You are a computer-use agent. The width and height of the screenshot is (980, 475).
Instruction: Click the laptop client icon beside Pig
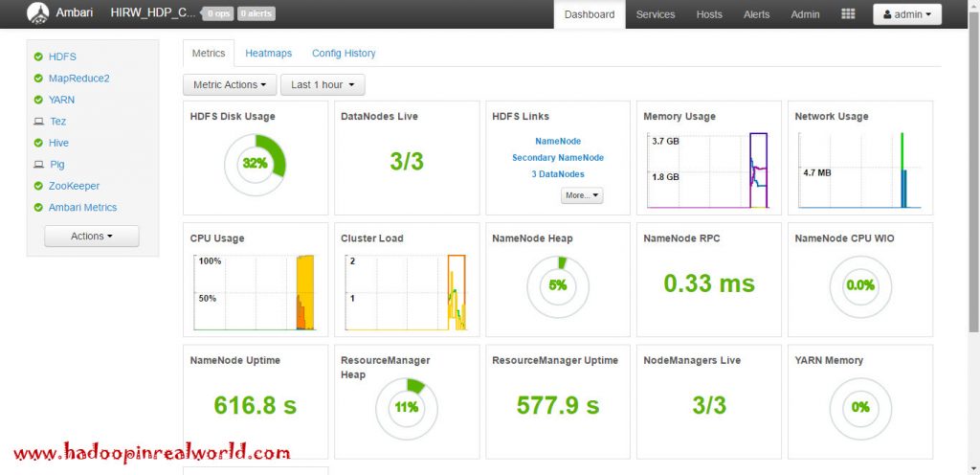coord(38,165)
